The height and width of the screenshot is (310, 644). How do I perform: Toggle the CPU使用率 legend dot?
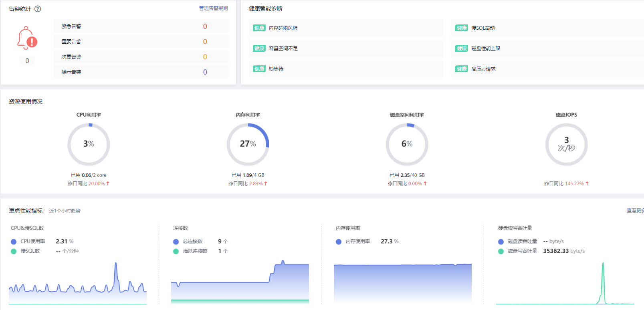point(14,241)
